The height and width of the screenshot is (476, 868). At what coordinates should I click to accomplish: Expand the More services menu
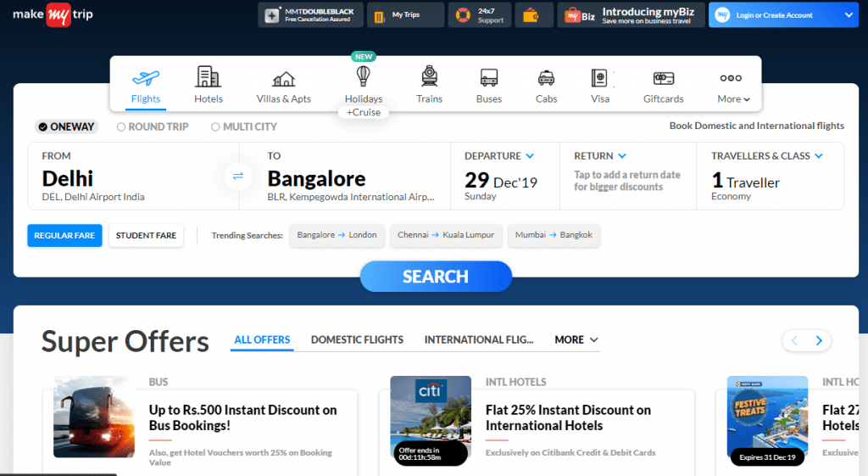pos(733,87)
